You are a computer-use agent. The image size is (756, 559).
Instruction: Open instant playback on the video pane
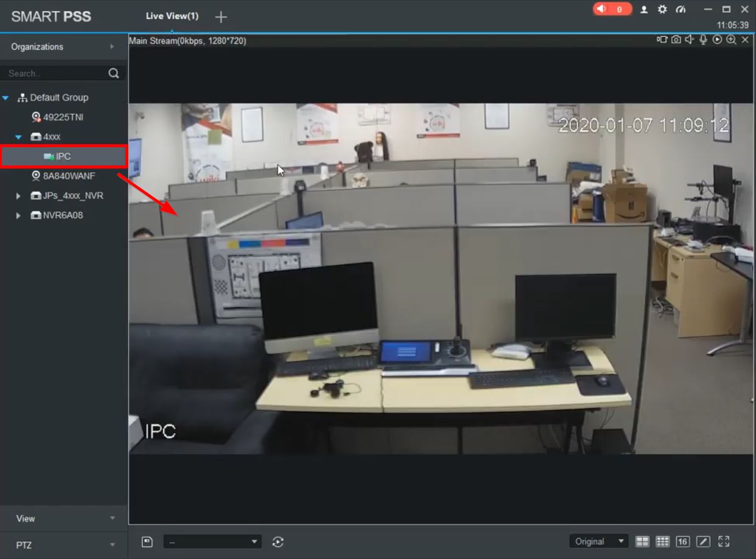pyautogui.click(x=717, y=40)
